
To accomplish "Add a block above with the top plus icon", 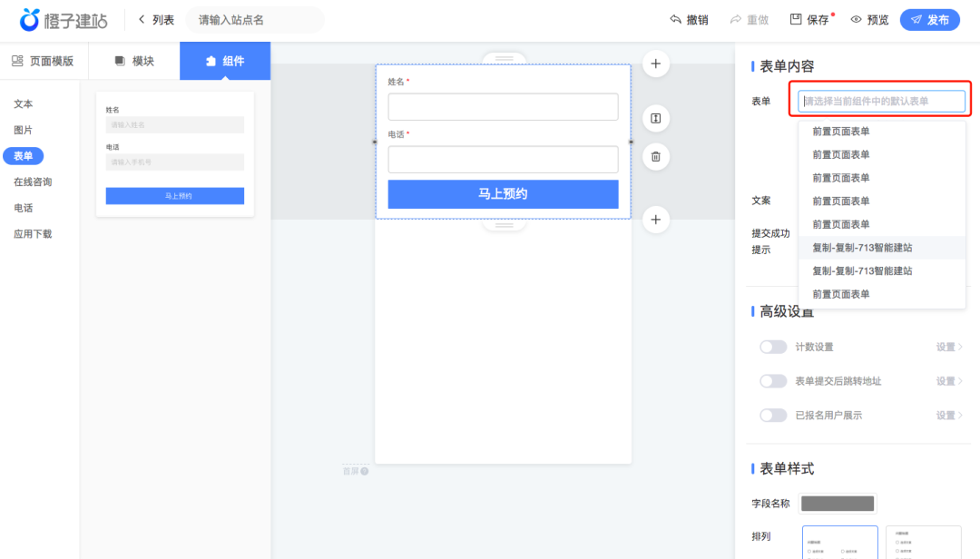I will (656, 64).
